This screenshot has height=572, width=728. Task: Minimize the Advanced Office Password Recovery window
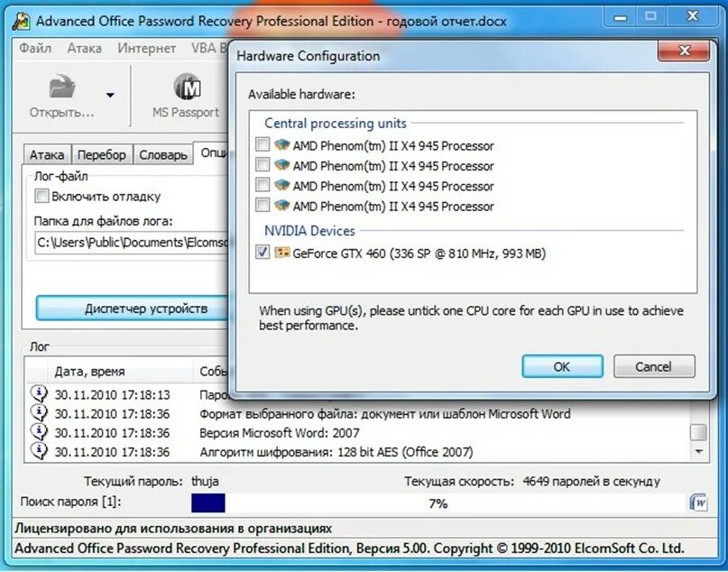620,18
